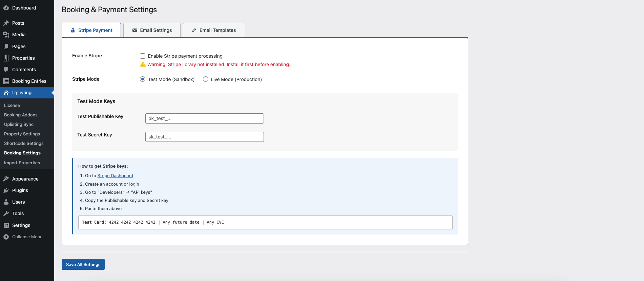This screenshot has width=644, height=281.
Task: Open Property Settings submenu item
Action: point(22,134)
